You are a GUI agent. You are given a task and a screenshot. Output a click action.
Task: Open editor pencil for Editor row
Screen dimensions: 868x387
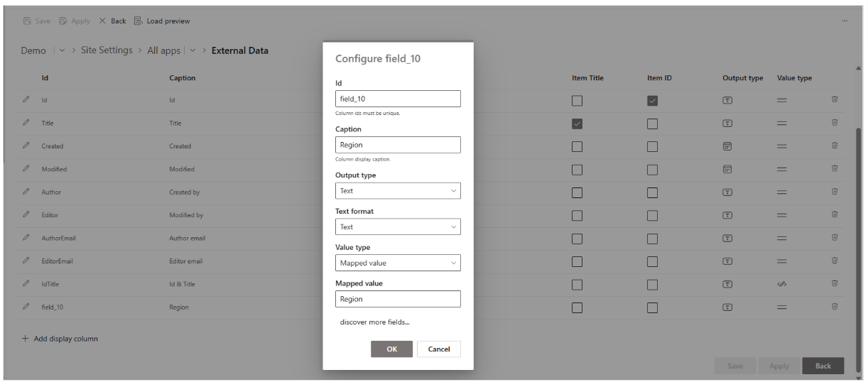[x=26, y=215]
